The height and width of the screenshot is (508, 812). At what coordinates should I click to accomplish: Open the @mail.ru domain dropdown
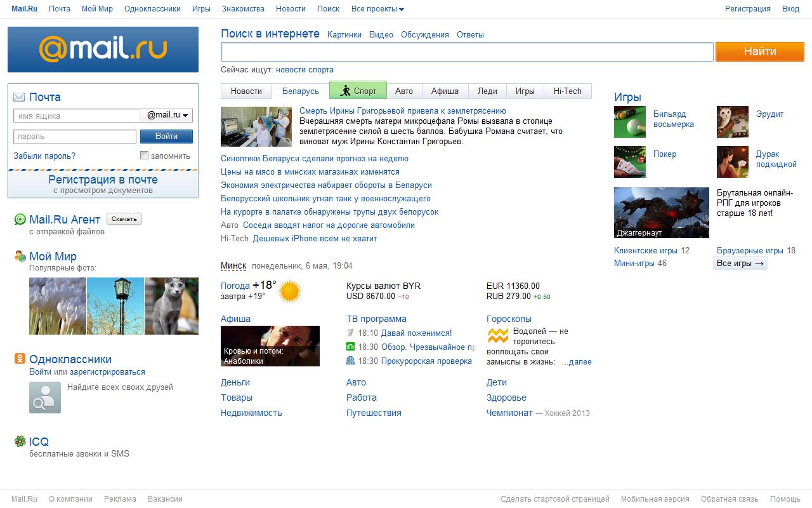pos(167,116)
